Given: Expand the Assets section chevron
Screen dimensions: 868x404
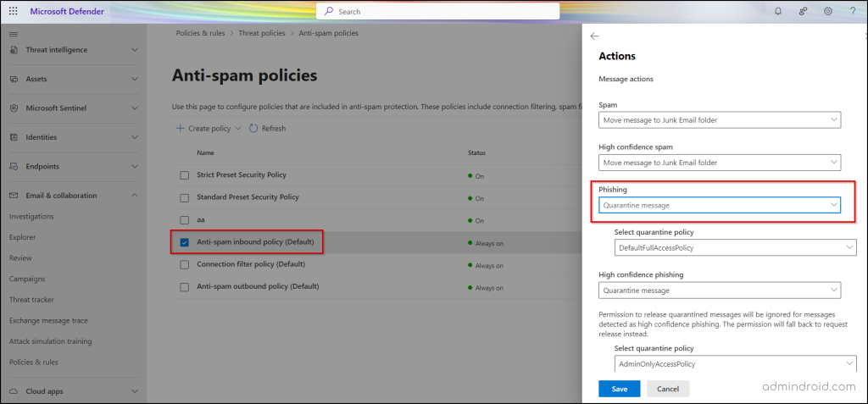Looking at the screenshot, I should tap(135, 79).
